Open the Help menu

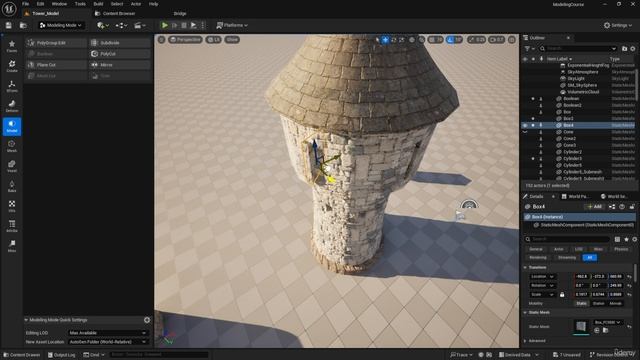tap(153, 4)
